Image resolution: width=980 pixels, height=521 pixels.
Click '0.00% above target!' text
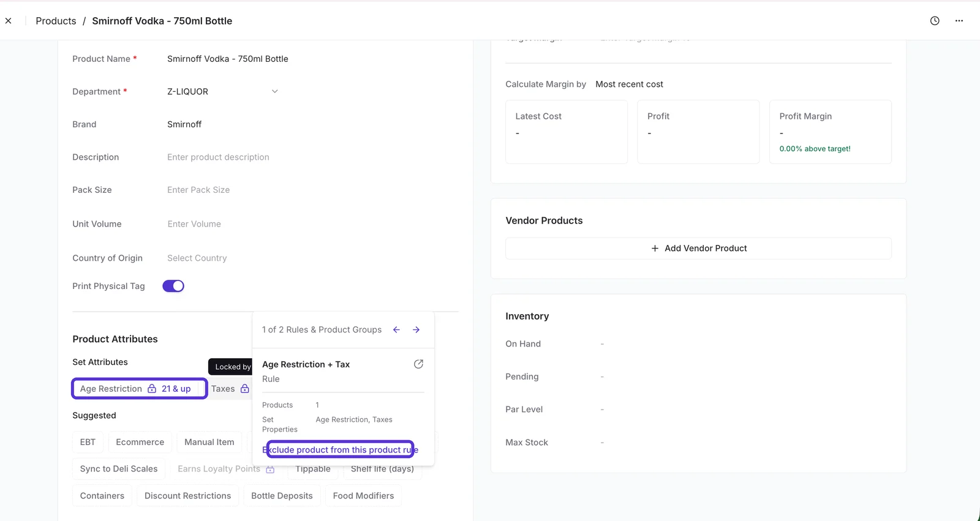(x=815, y=149)
